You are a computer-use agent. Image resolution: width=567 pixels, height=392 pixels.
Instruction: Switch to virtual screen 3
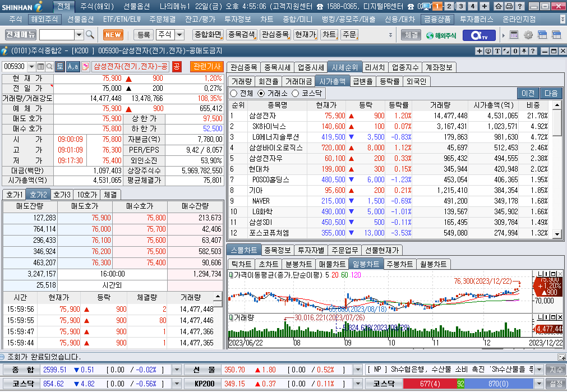tap(460, 6)
